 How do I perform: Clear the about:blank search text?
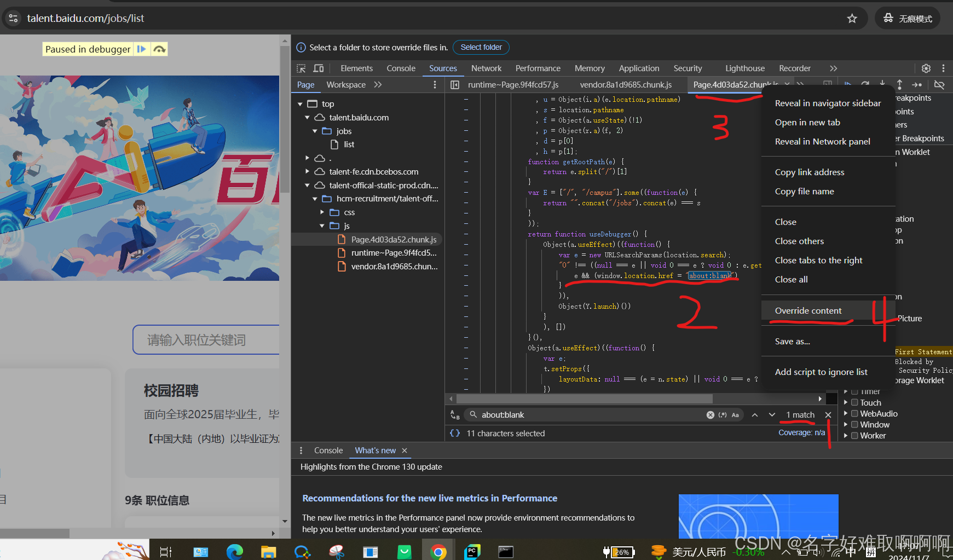pyautogui.click(x=710, y=415)
